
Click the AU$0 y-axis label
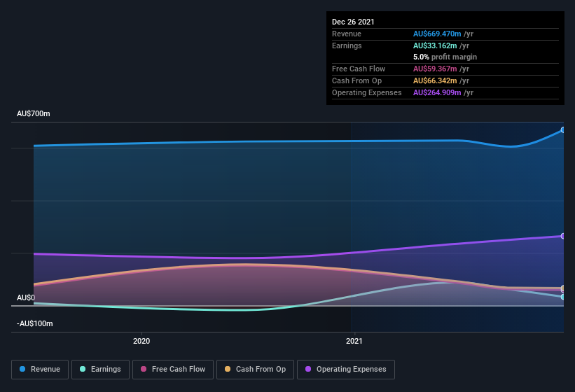click(x=26, y=297)
